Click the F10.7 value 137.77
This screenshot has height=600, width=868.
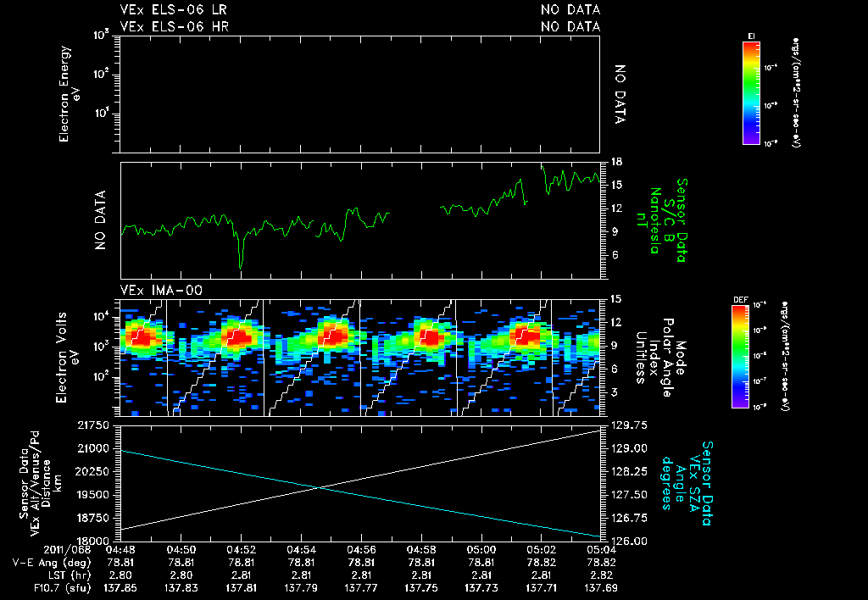pyautogui.click(x=361, y=588)
